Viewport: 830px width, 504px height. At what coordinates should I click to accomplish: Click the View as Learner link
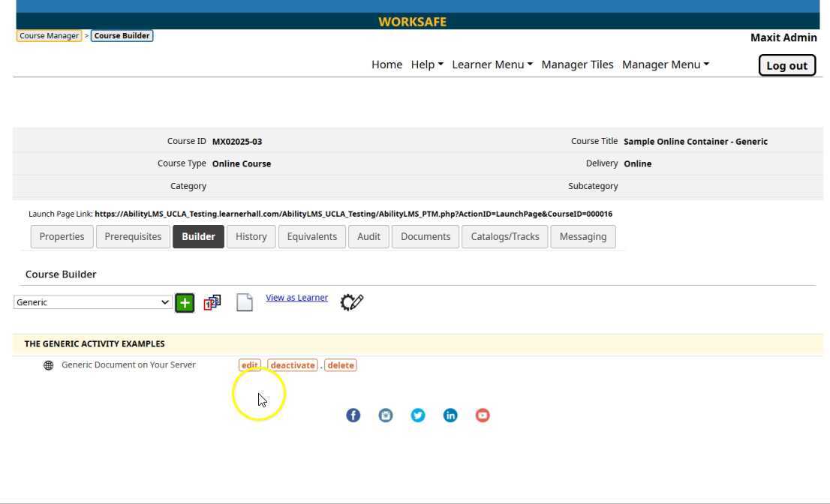click(x=296, y=298)
